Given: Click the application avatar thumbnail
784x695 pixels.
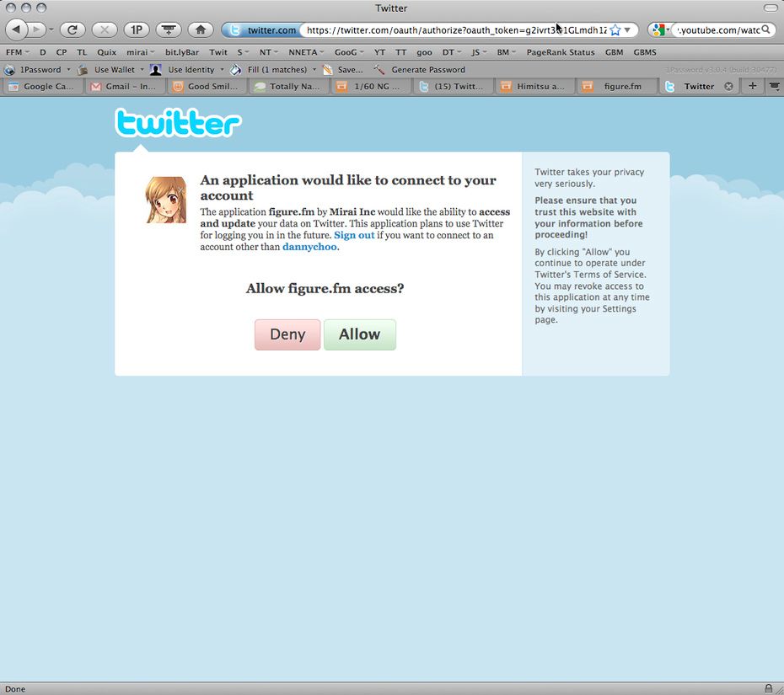Looking at the screenshot, I should point(166,200).
